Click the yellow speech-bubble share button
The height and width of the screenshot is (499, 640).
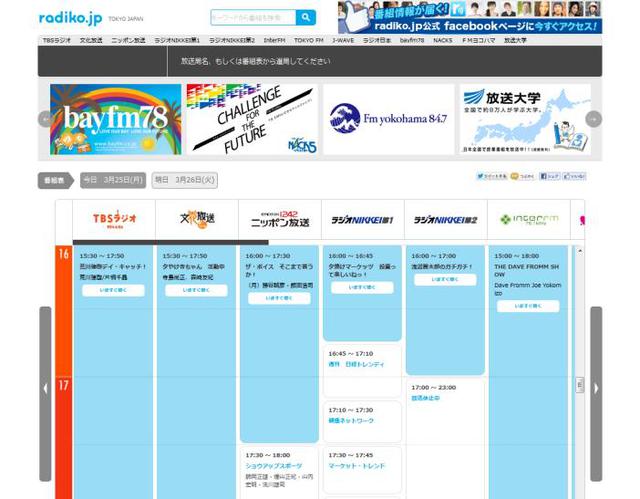tap(522, 176)
